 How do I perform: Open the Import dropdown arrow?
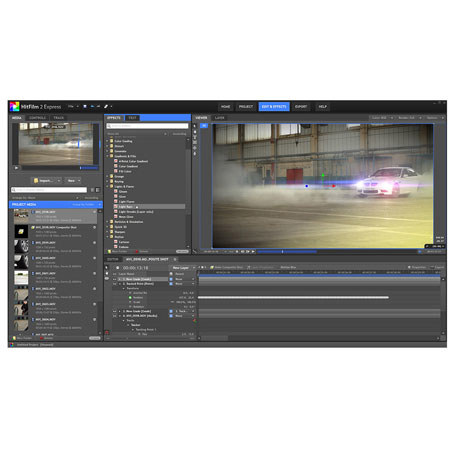[59, 180]
